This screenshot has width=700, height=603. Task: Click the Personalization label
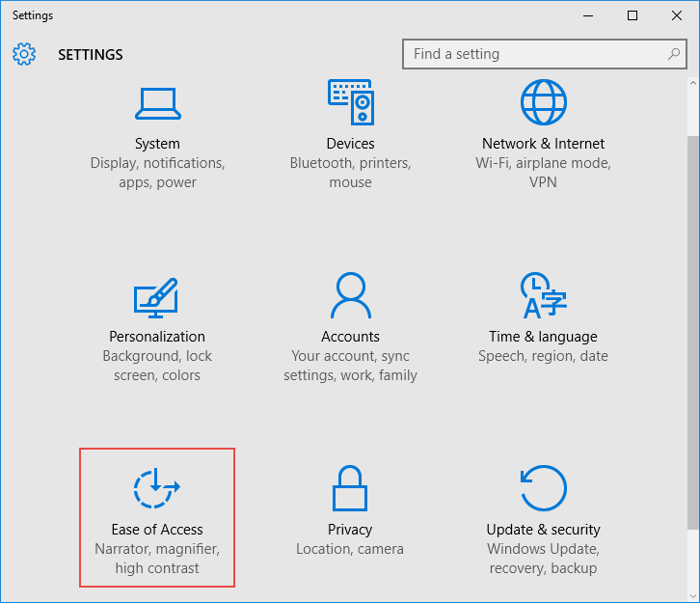coord(157,337)
